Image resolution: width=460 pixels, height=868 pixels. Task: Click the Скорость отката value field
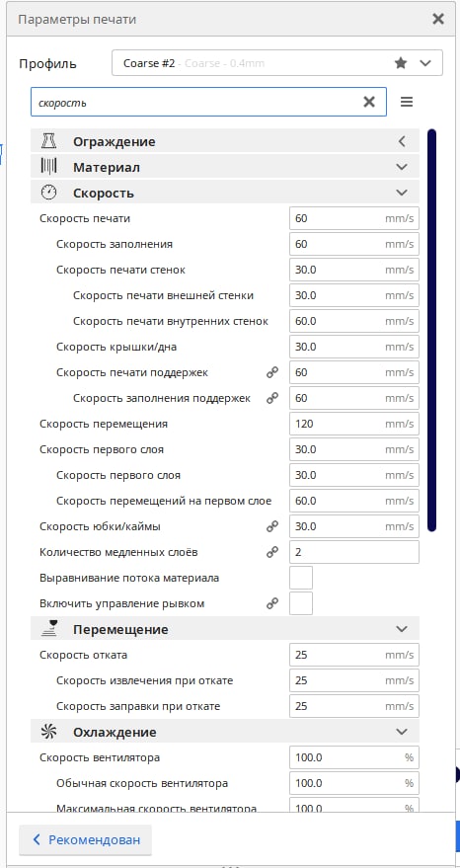click(354, 655)
